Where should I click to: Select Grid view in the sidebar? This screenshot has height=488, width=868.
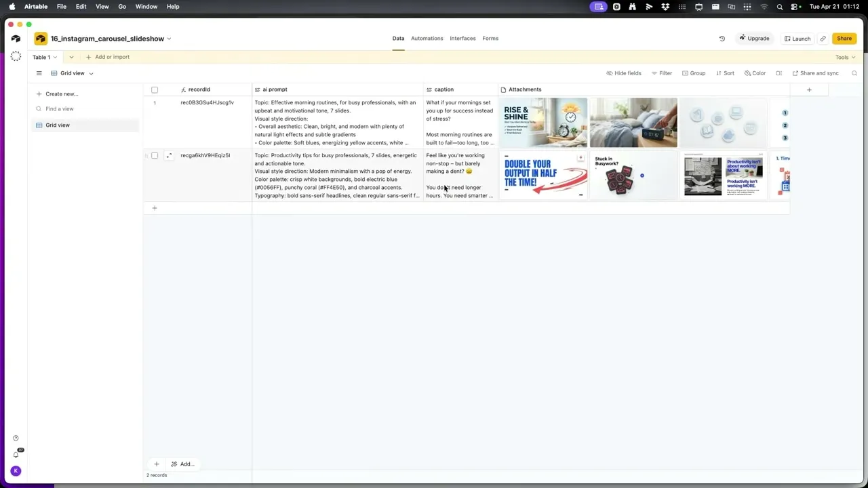pos(85,125)
